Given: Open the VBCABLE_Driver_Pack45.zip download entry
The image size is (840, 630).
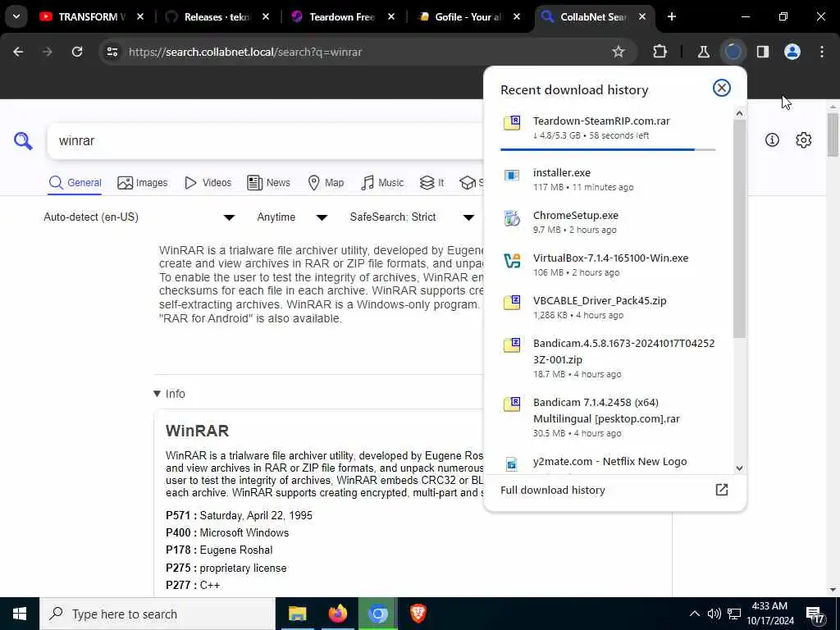Looking at the screenshot, I should click(x=608, y=307).
